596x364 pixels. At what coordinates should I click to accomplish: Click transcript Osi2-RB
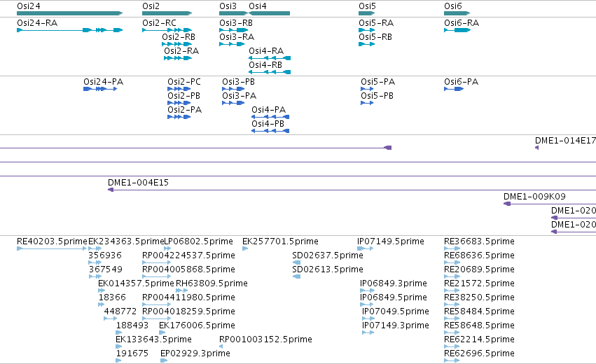coord(176,44)
